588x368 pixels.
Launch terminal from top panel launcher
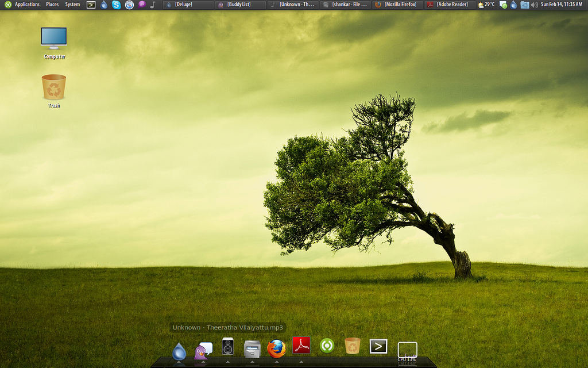(x=91, y=5)
